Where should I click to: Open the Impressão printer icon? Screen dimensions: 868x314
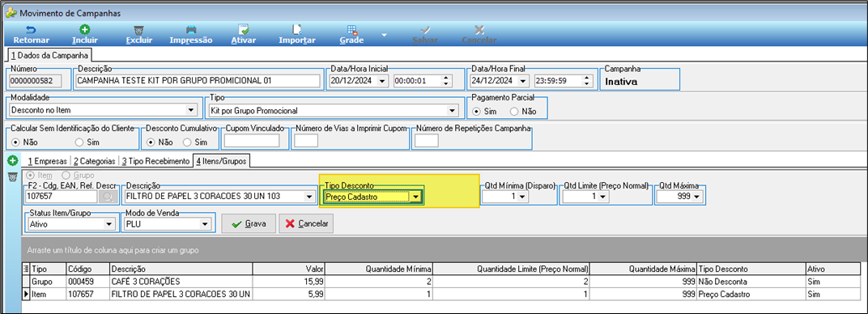click(x=190, y=29)
